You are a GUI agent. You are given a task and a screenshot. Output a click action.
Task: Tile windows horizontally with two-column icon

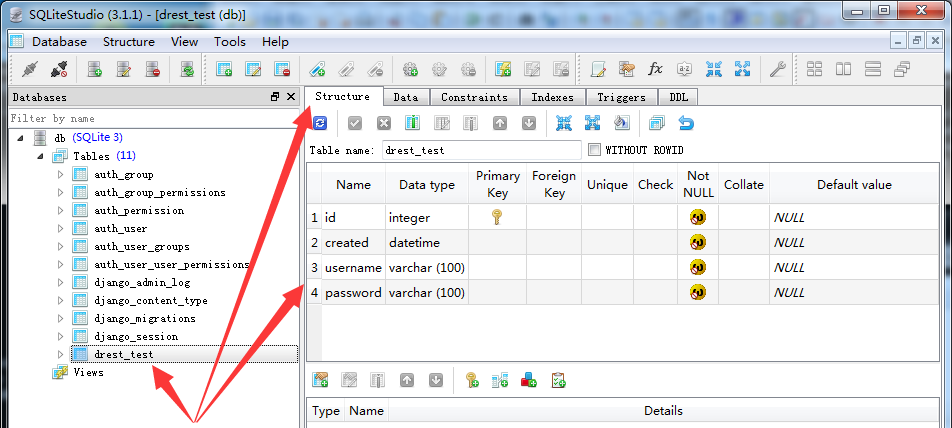[x=843, y=69]
